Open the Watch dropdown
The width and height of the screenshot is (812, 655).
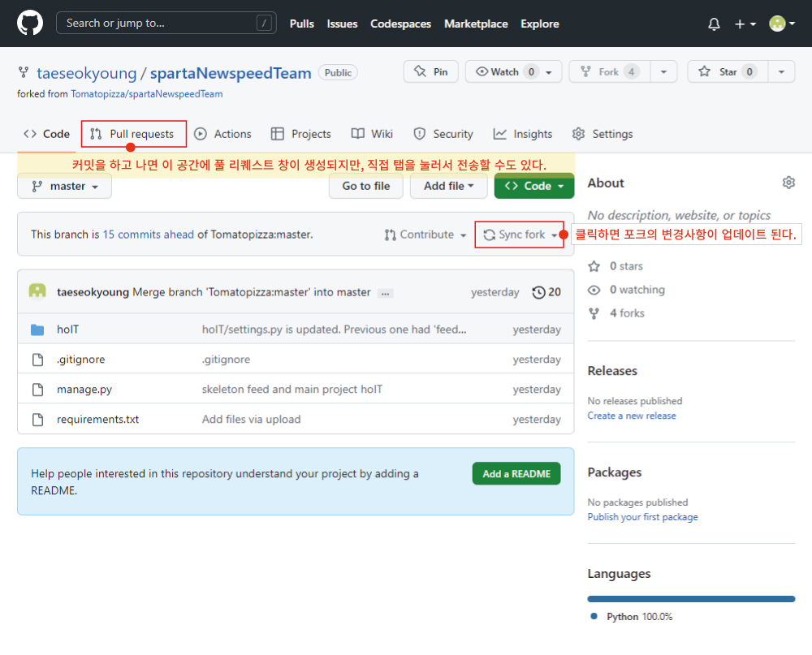point(513,71)
